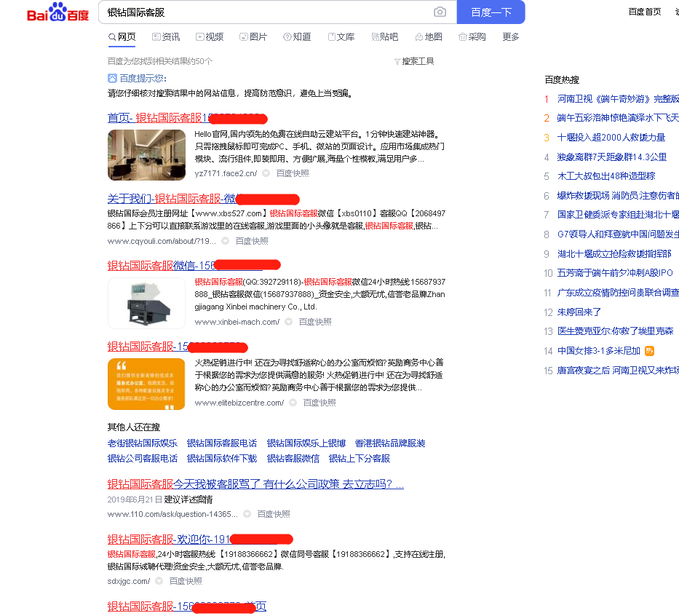
Task: Click the arrow icon beside www.xinbei-mach.com
Action: pos(289,322)
